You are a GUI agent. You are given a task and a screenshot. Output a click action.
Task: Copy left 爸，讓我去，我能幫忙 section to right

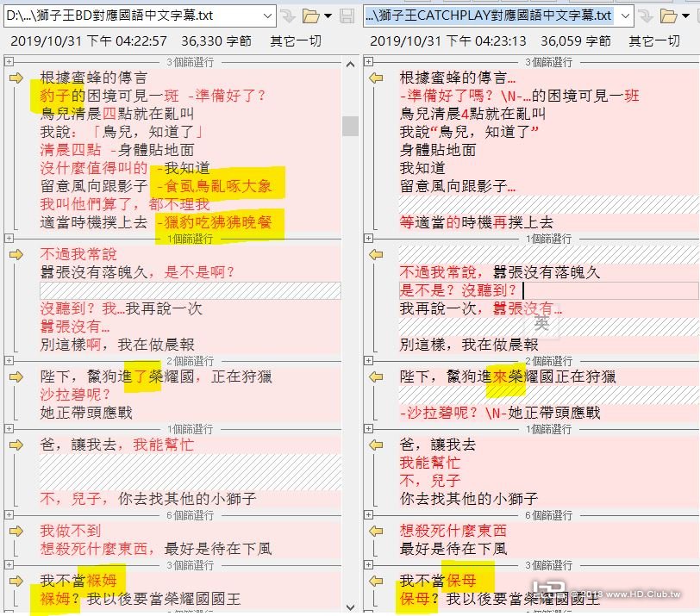coord(16,445)
